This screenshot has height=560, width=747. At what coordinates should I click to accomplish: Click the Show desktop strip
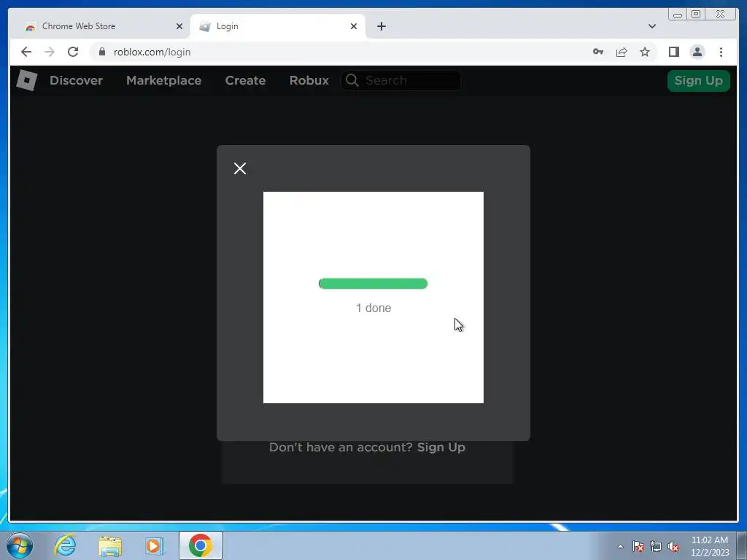[x=743, y=545]
